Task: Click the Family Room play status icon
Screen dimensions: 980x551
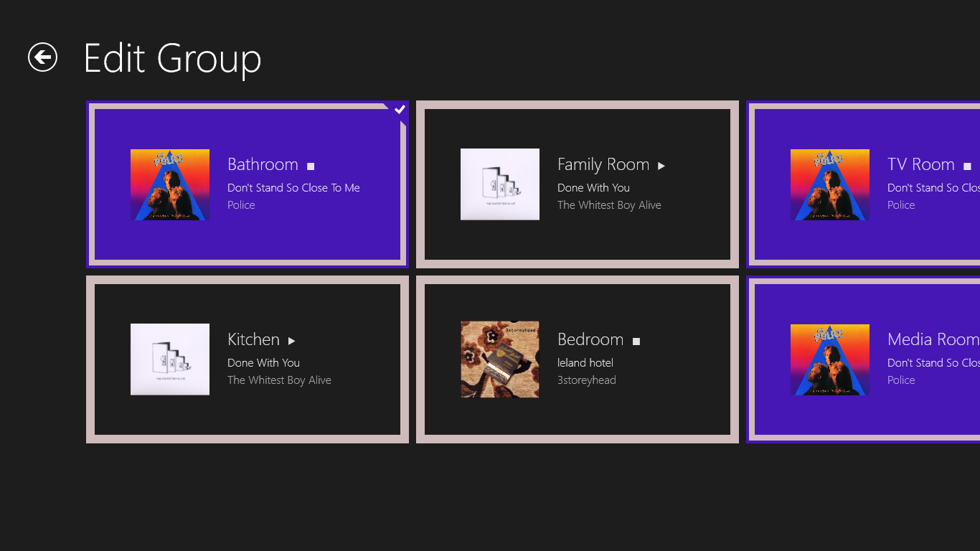Action: click(661, 166)
